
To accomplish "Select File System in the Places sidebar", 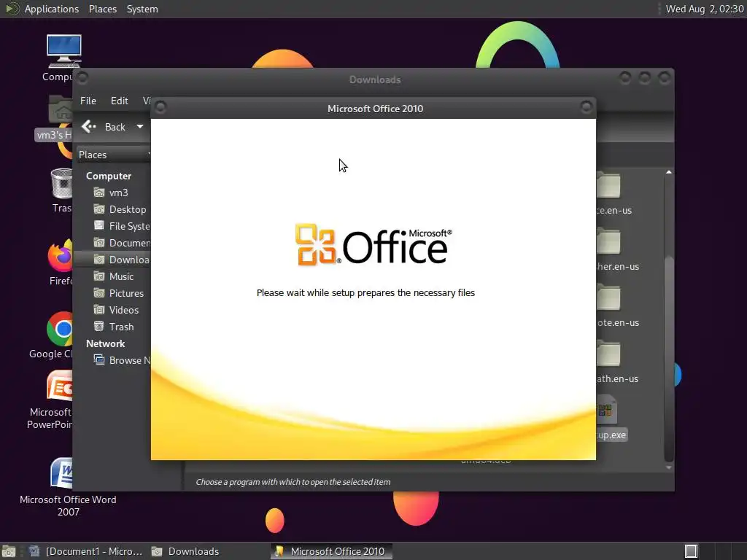I will 122,226.
